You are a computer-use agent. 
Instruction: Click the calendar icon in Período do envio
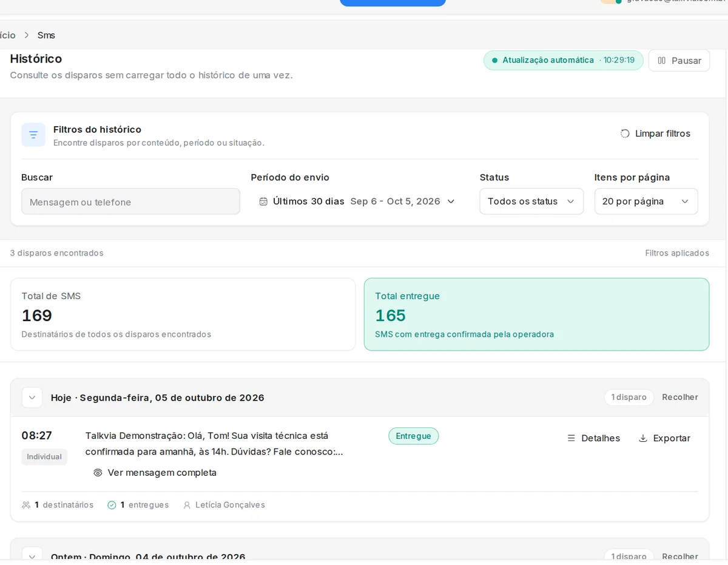263,201
